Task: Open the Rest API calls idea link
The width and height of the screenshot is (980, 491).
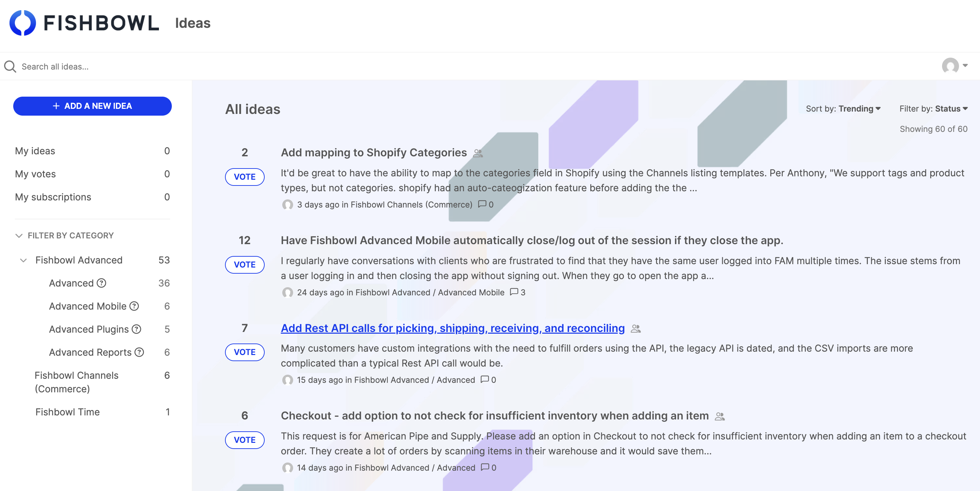Action: [x=452, y=328]
